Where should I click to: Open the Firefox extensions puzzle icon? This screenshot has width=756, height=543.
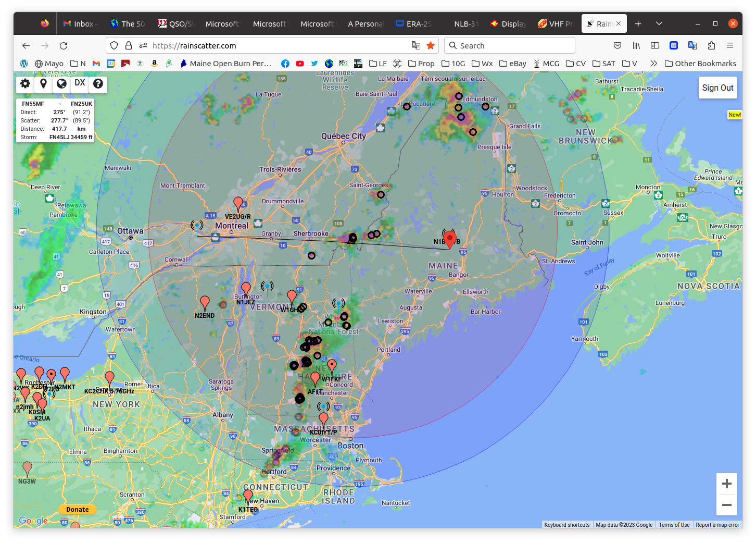coord(711,46)
